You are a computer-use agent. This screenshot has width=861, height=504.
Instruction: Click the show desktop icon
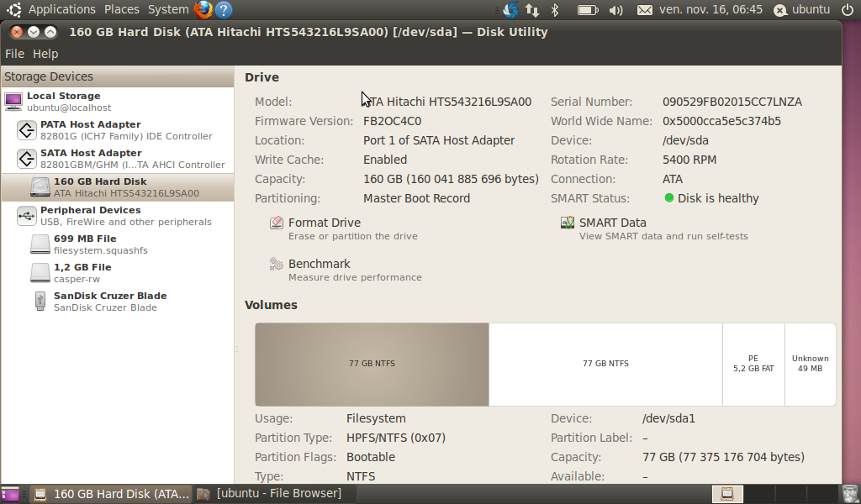[10, 494]
